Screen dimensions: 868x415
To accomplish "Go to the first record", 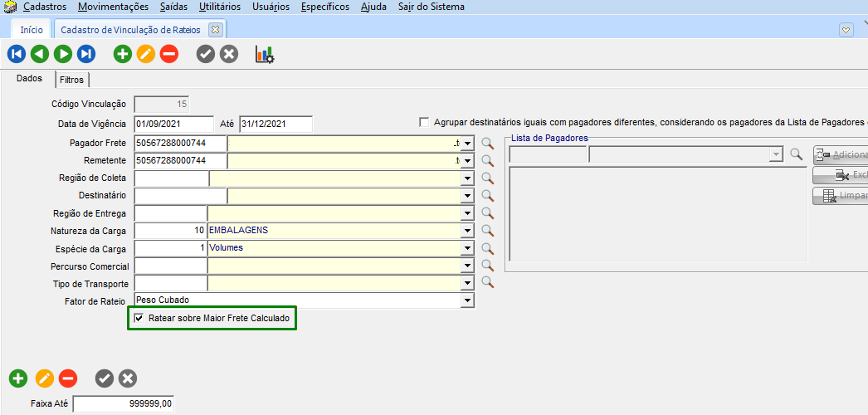I will click(17, 55).
